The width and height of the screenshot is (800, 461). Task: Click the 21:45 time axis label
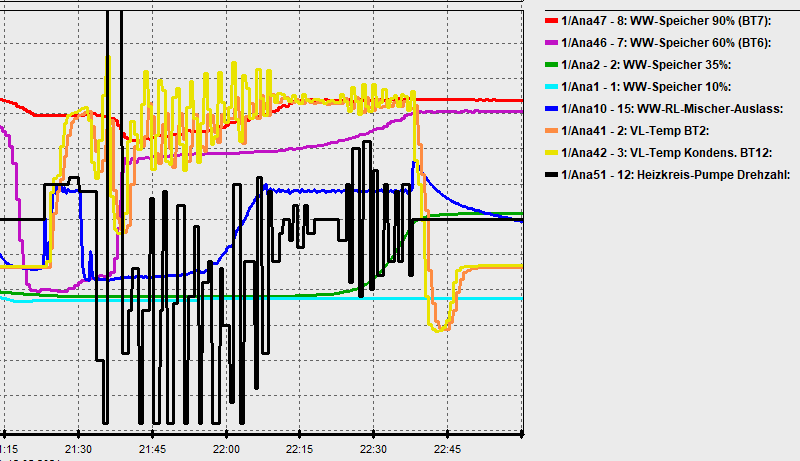coord(152,449)
